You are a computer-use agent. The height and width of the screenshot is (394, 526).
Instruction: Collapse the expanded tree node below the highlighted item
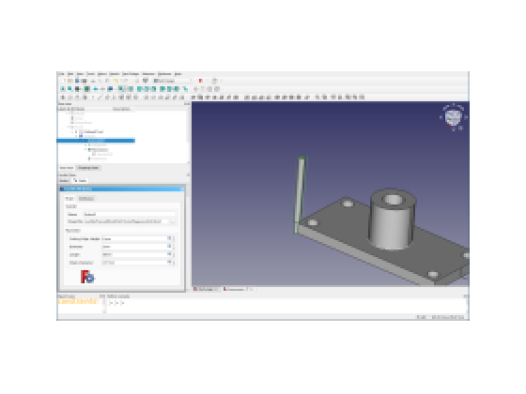pos(86,150)
